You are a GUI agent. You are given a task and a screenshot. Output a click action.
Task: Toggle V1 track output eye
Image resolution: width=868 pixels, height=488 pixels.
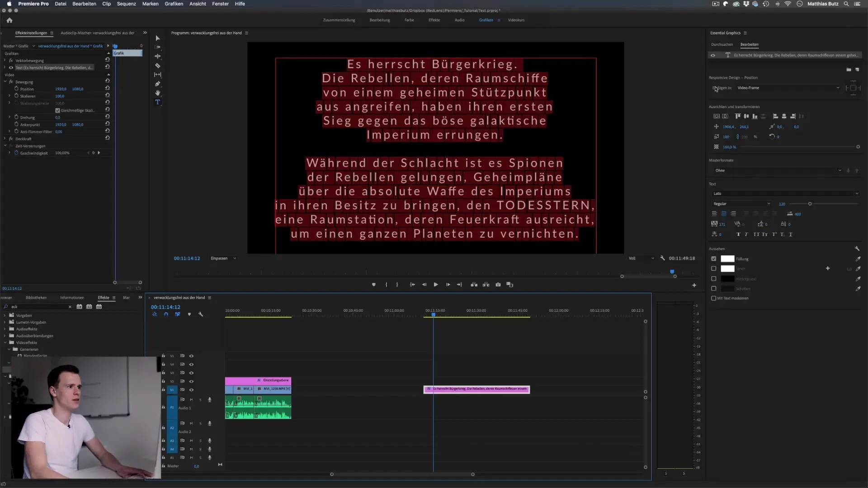point(191,390)
